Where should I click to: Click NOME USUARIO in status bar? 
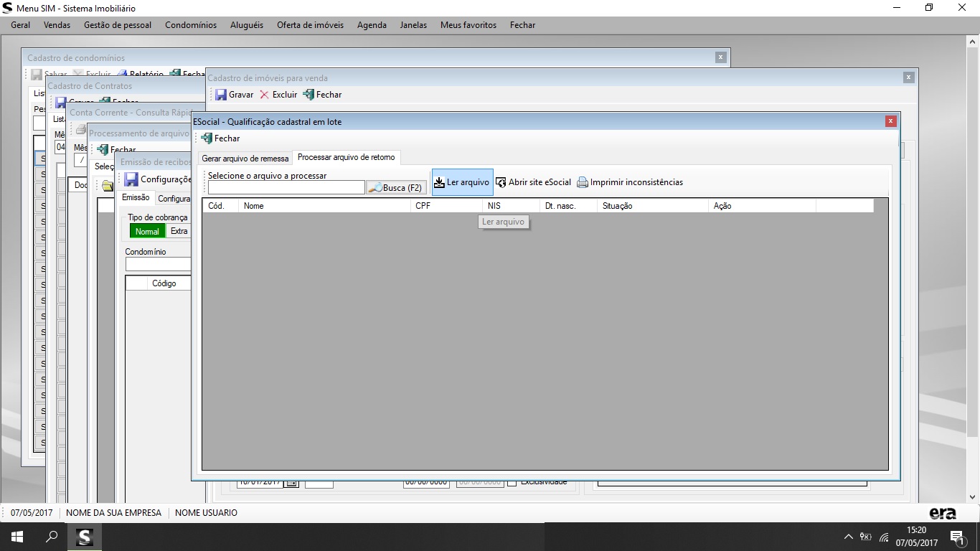(206, 513)
